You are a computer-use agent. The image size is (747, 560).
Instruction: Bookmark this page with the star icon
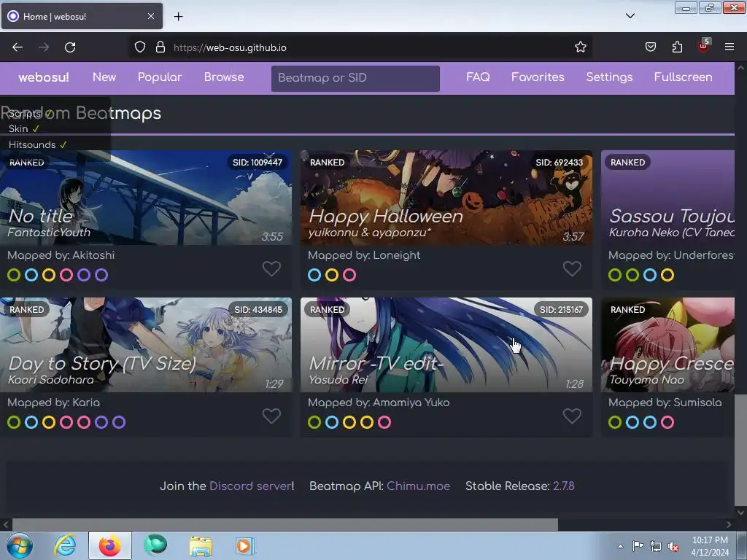click(580, 47)
